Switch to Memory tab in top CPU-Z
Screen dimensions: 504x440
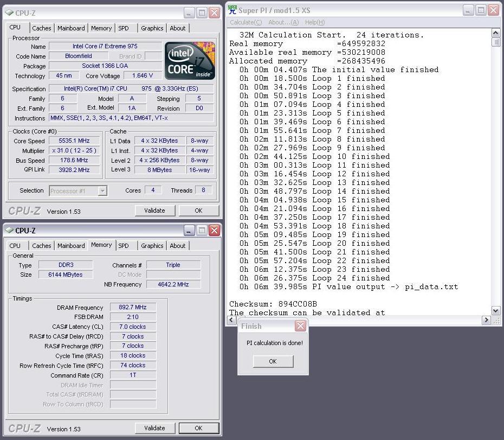point(101,28)
